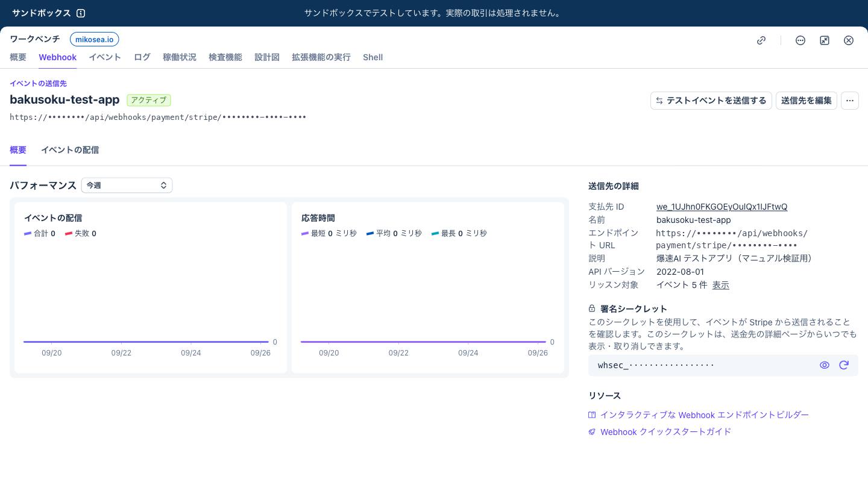Click the アクティブ status badge
The width and height of the screenshot is (868, 482).
coord(149,100)
